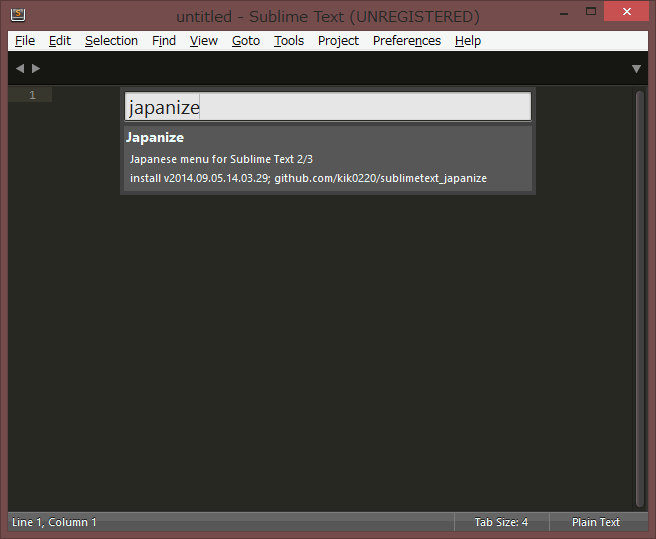656x539 pixels.
Task: Click line number 1 in gutter
Action: (x=32, y=95)
